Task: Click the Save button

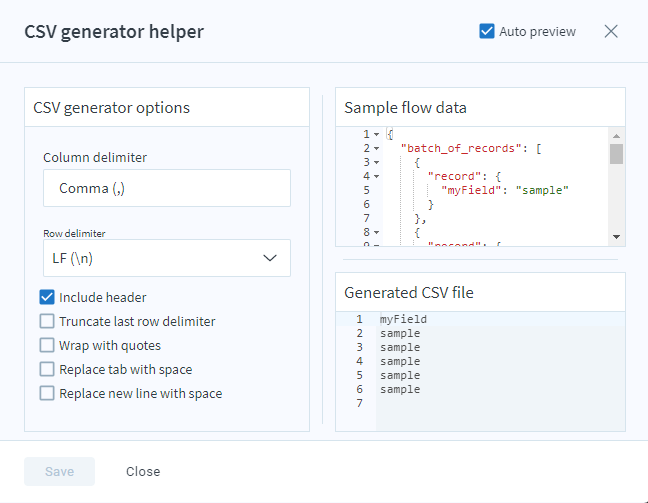Action: tap(60, 471)
